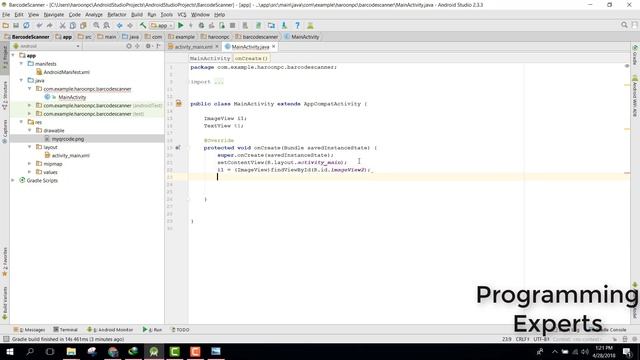Expand the androidTest package node

tap(29, 105)
